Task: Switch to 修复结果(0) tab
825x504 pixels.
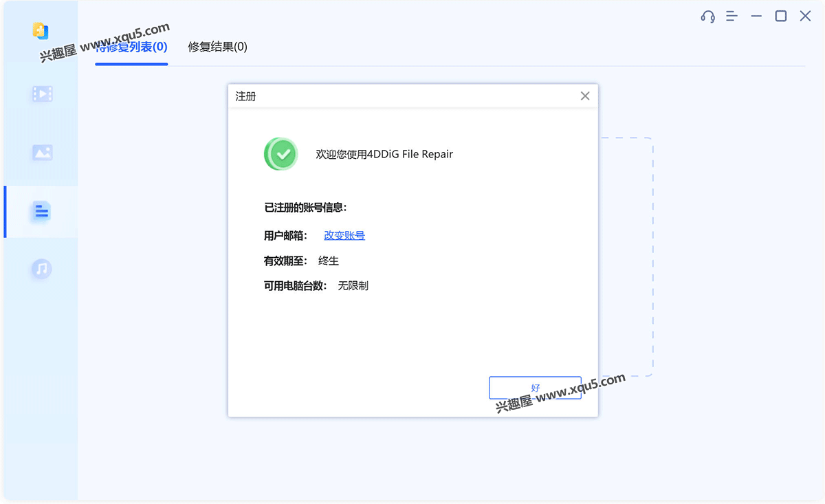Action: pyautogui.click(x=217, y=47)
